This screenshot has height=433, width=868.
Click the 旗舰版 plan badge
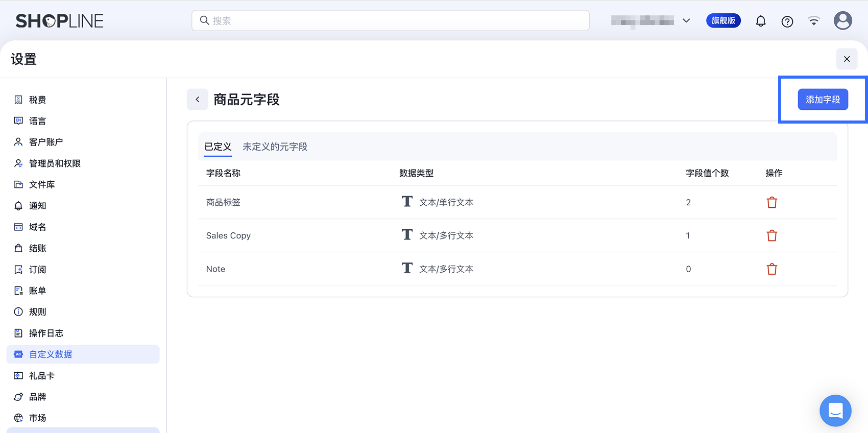click(x=724, y=20)
